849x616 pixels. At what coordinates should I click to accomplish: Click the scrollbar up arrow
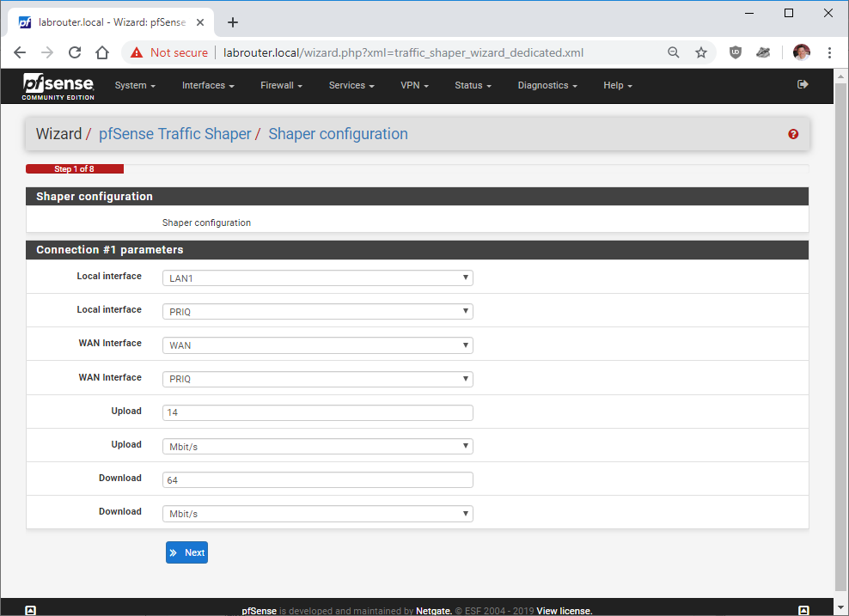[x=841, y=76]
